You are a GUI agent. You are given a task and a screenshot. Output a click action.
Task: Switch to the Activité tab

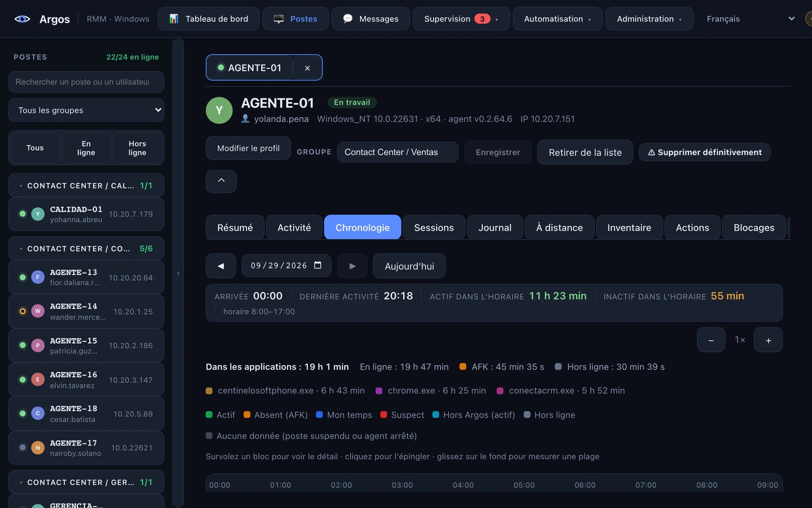pyautogui.click(x=294, y=228)
